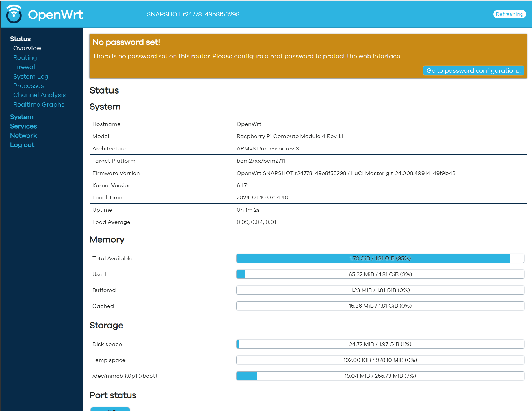Click the OpenWrt wireless logo icon
Viewport: 532px width, 411px height.
click(14, 14)
